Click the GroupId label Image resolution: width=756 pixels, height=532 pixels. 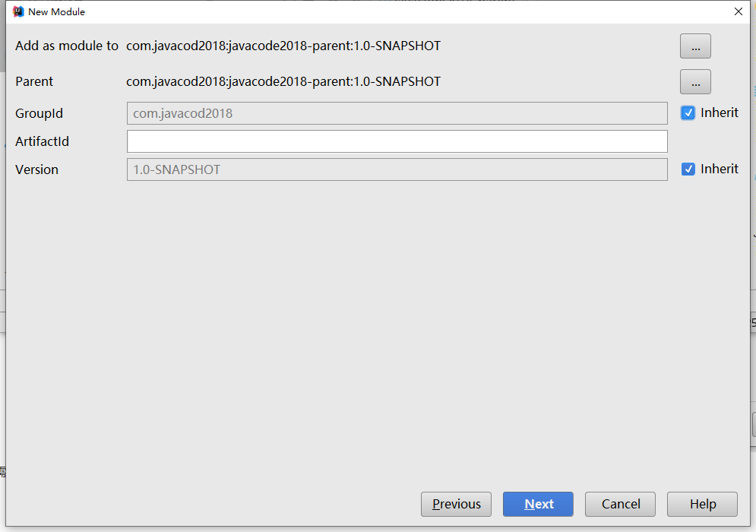39,114
